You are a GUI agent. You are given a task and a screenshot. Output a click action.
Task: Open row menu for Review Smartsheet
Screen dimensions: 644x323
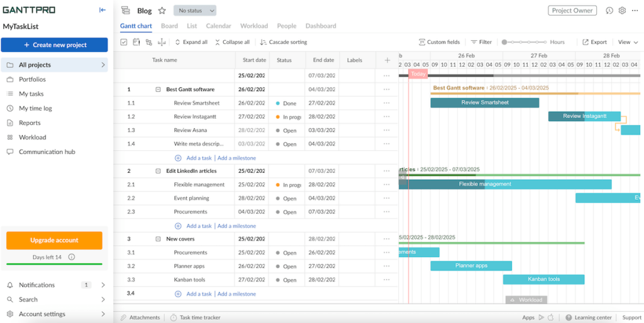387,103
